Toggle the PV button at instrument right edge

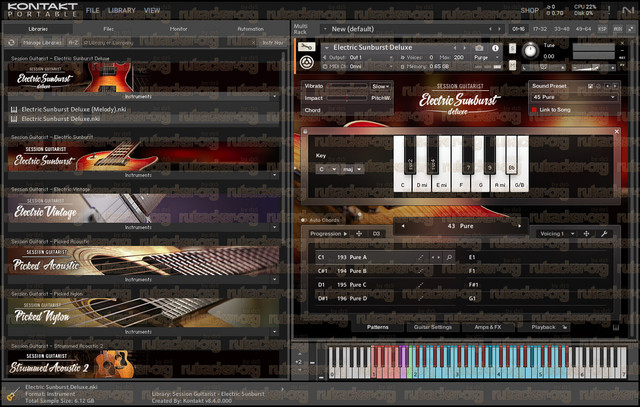pos(622,64)
